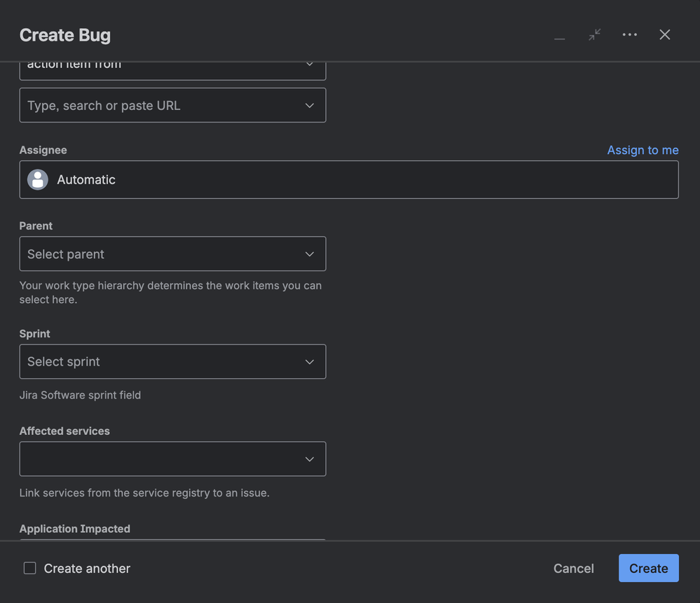
Task: Open the Select sprint dropdown
Action: [x=161, y=362]
